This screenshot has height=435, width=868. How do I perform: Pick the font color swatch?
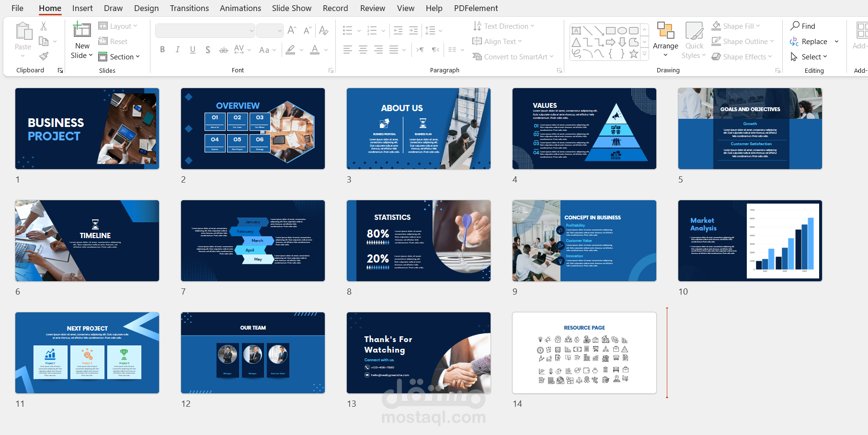click(315, 49)
